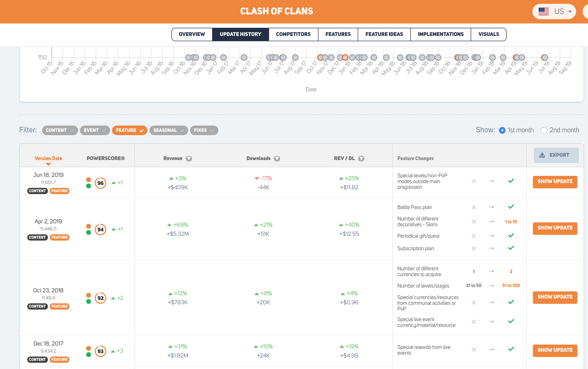Click the powerscore 94 circle
588x369 pixels.
101,230
